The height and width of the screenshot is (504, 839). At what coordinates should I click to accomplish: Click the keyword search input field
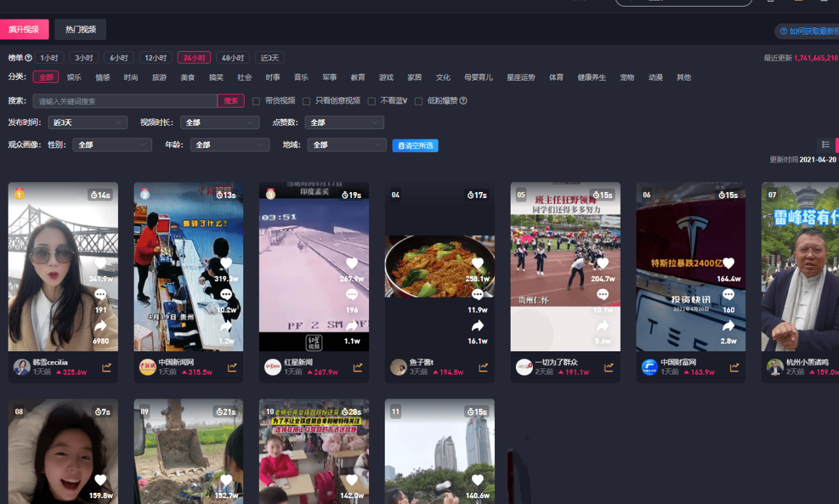(125, 100)
